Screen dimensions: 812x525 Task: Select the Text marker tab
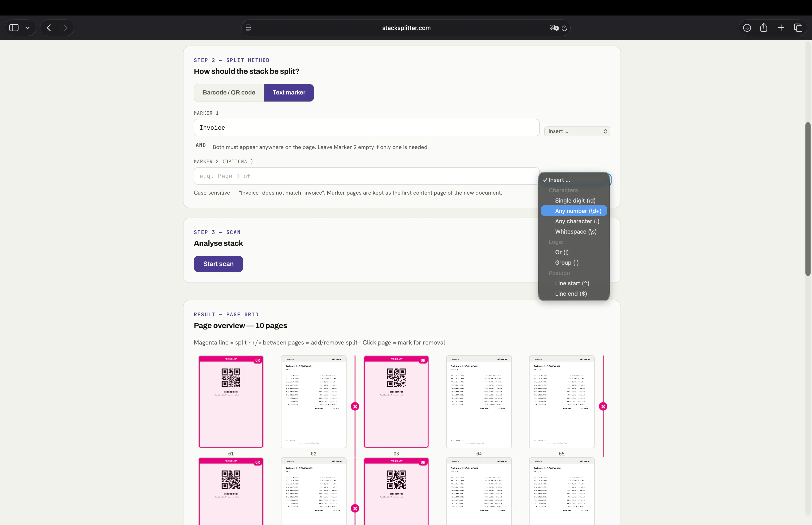point(289,93)
